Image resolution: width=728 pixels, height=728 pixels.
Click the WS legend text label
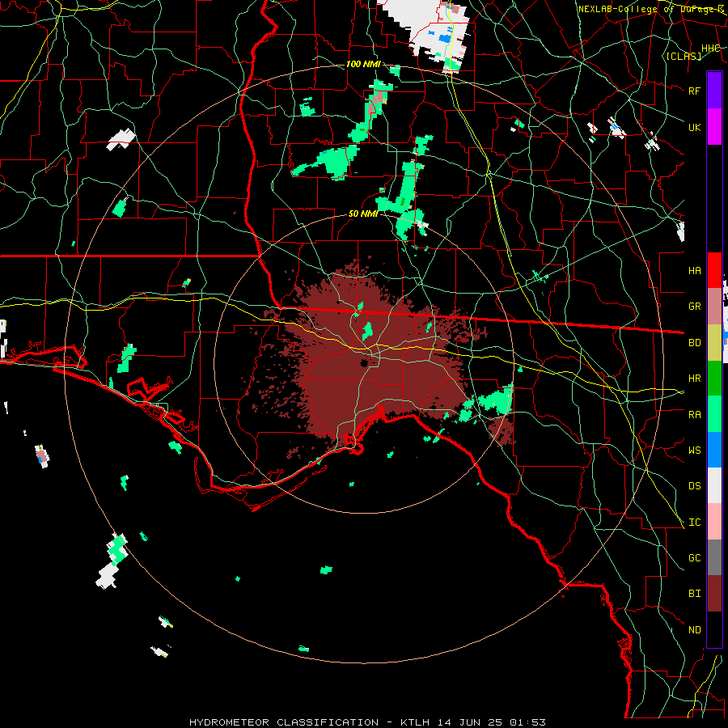click(x=694, y=450)
